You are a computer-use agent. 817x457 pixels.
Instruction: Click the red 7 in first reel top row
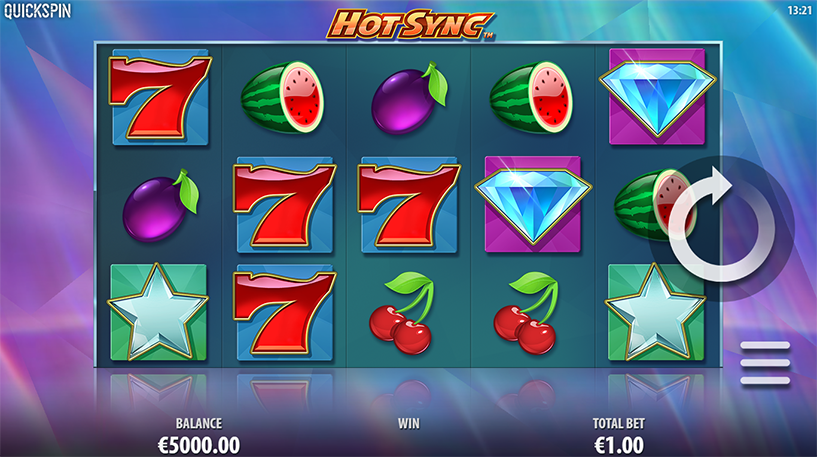[x=160, y=97]
